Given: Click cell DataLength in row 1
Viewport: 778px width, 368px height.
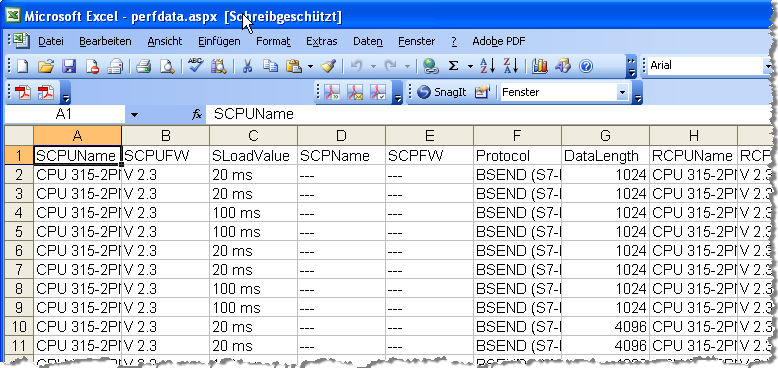Looking at the screenshot, I should pos(605,156).
